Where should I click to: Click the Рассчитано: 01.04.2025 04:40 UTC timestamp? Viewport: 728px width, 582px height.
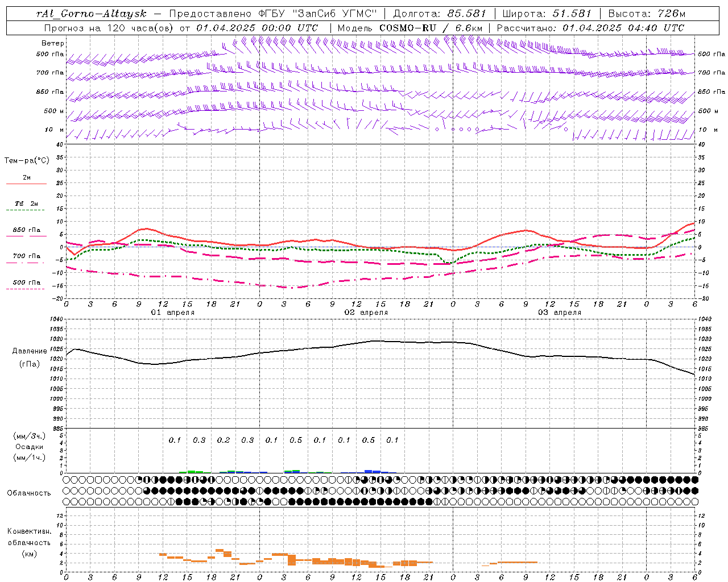tap(590, 28)
